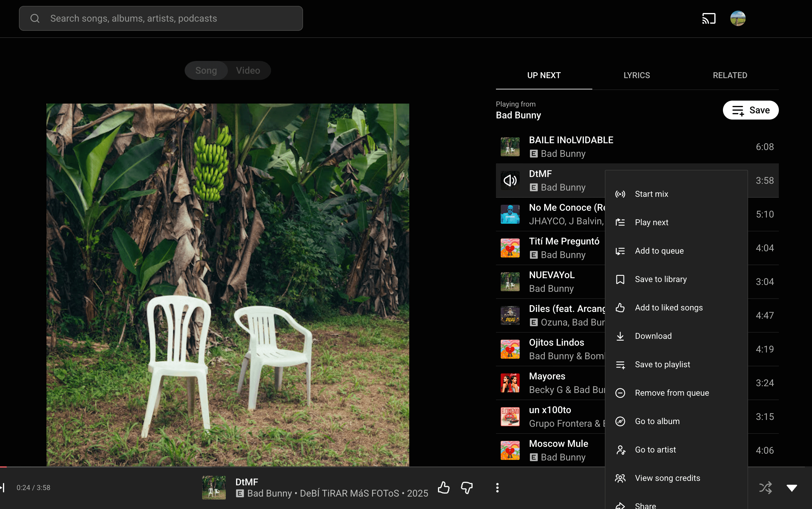The width and height of the screenshot is (812, 509).
Task: Click the search songs input field
Action: click(x=161, y=19)
